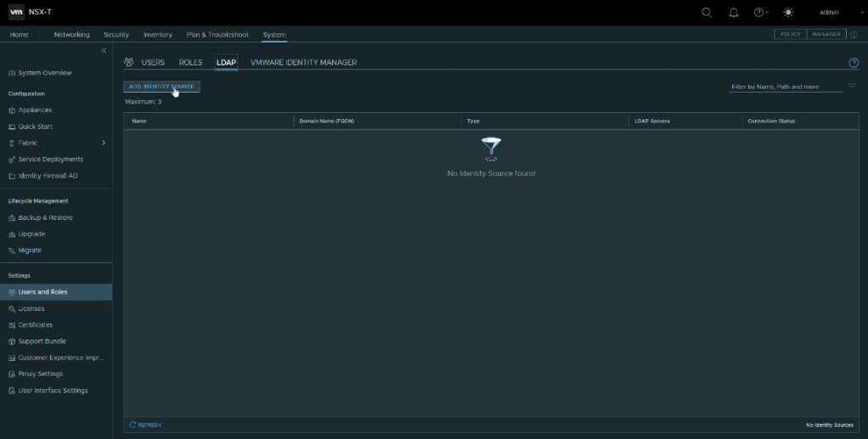Viewport: 868px width, 439px height.
Task: Toggle the light/dark theme sun icon
Action: pyautogui.click(x=788, y=12)
